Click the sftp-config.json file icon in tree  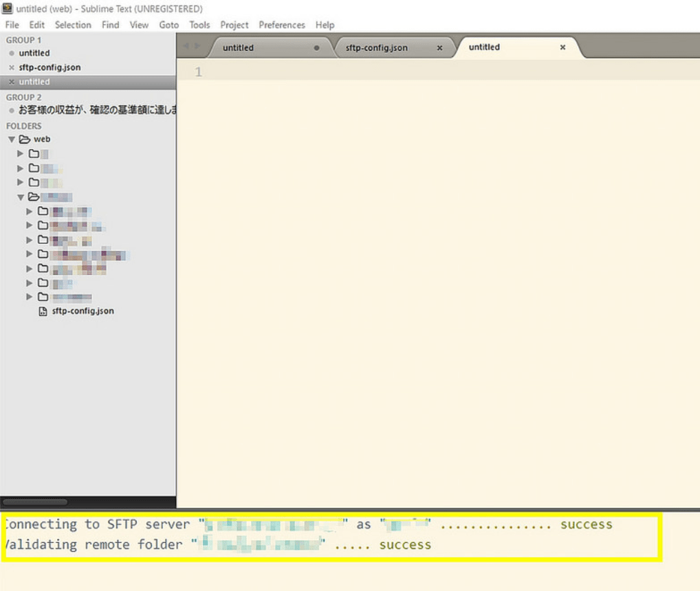click(43, 311)
